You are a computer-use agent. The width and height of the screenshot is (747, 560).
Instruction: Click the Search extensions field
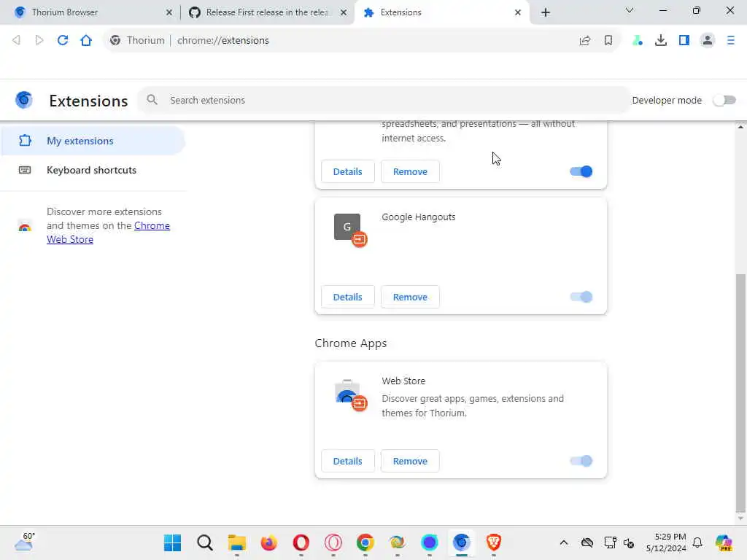[x=384, y=100]
